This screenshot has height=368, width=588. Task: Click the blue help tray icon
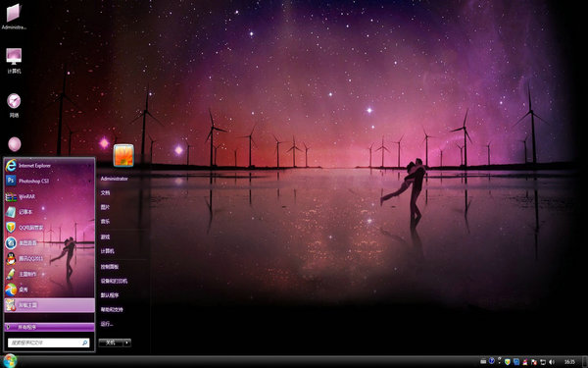(491, 360)
